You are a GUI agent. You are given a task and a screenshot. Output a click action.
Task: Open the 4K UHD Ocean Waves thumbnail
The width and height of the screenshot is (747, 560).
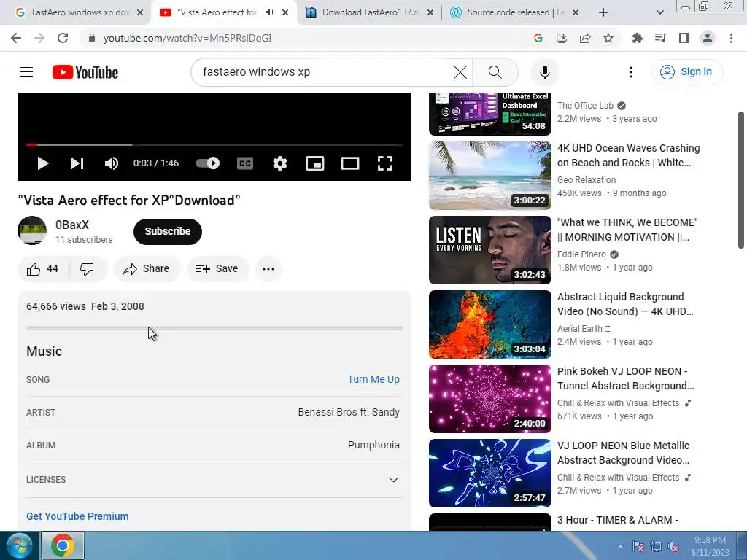point(489,176)
